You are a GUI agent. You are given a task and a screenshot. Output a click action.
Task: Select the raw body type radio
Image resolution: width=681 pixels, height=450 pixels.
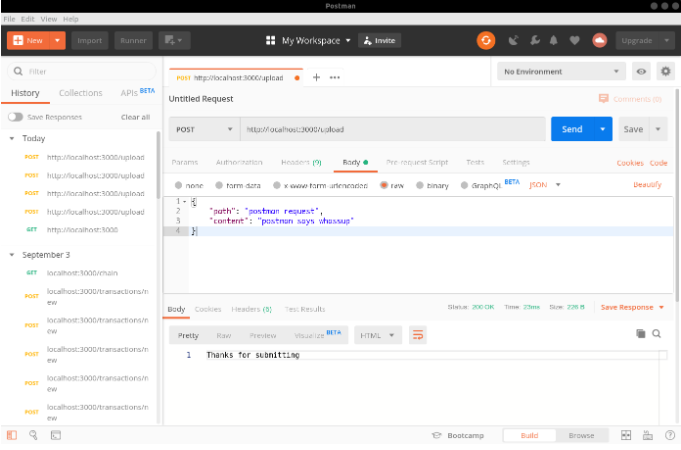383,185
